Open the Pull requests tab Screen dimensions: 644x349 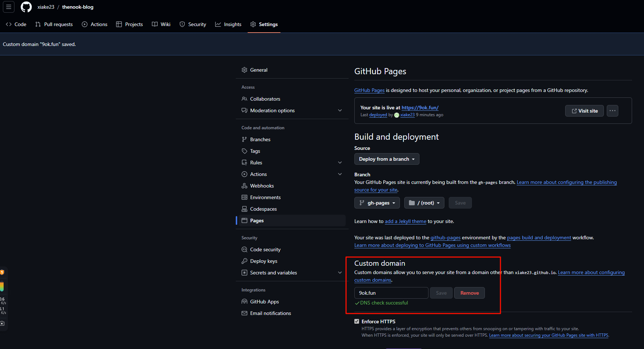[x=54, y=24]
